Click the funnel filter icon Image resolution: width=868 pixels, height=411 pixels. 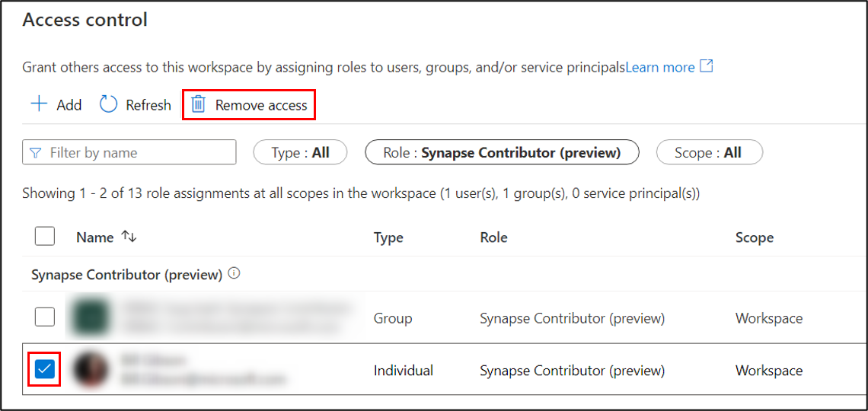click(36, 152)
